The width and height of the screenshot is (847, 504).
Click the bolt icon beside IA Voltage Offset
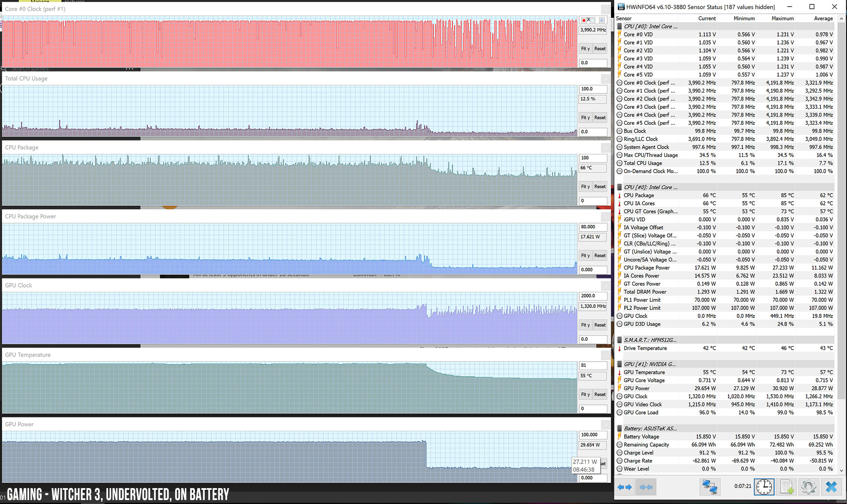[619, 228]
